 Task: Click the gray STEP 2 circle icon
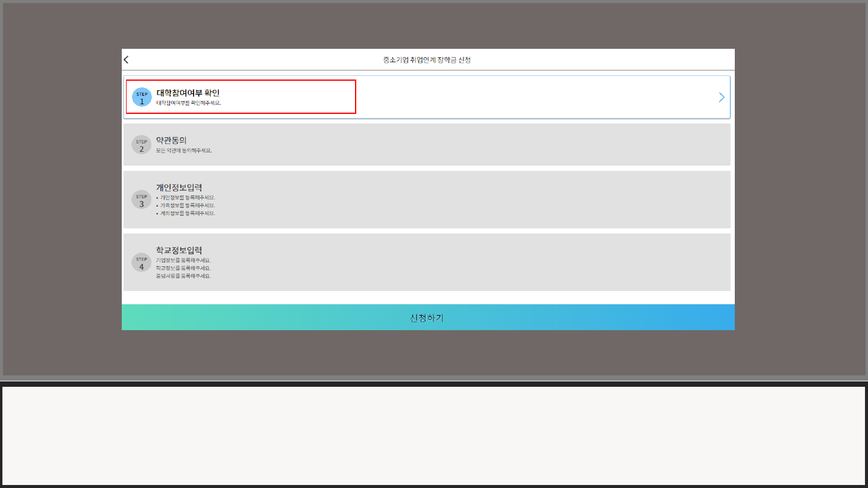(x=142, y=145)
